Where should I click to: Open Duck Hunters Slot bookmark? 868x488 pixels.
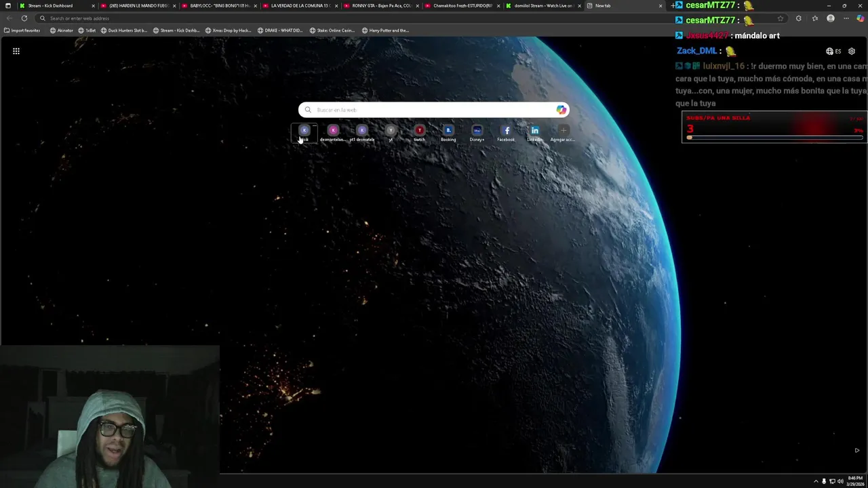(x=124, y=30)
